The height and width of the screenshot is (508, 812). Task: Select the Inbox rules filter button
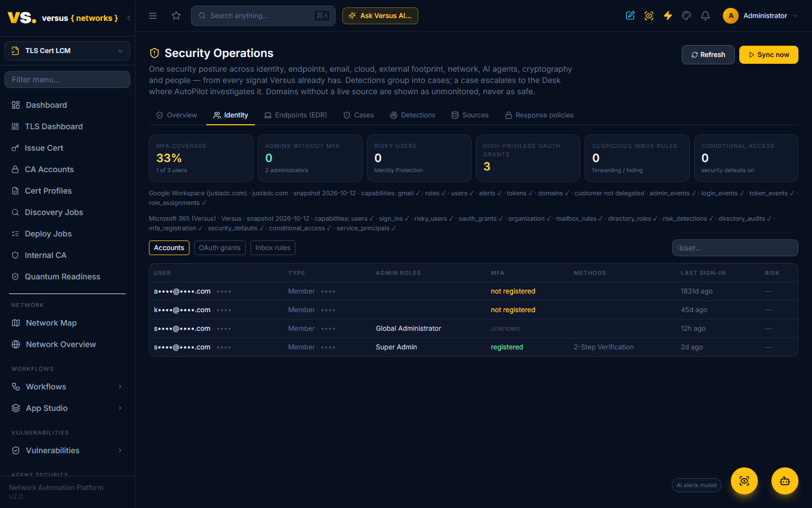coord(273,248)
